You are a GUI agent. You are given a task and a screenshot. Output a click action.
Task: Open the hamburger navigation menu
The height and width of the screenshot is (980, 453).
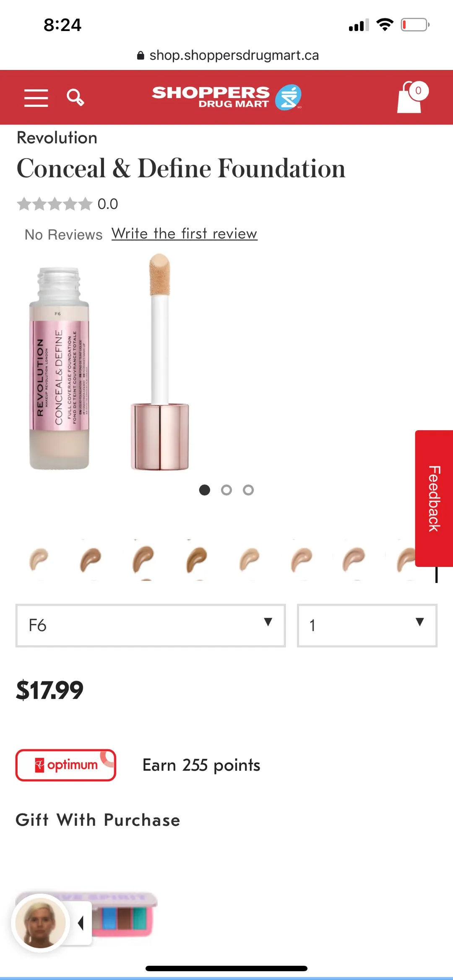pos(36,98)
